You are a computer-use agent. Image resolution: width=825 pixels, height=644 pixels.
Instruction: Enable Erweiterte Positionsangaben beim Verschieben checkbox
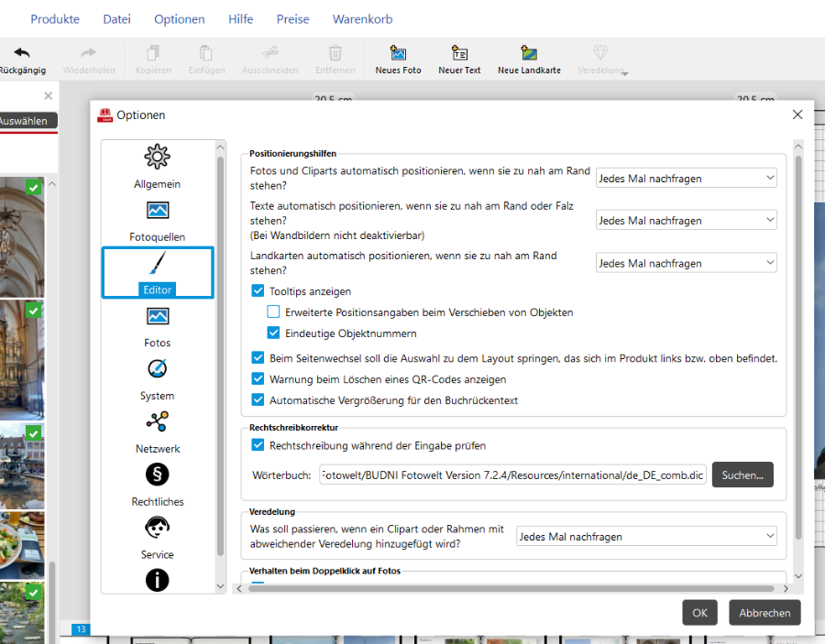274,312
